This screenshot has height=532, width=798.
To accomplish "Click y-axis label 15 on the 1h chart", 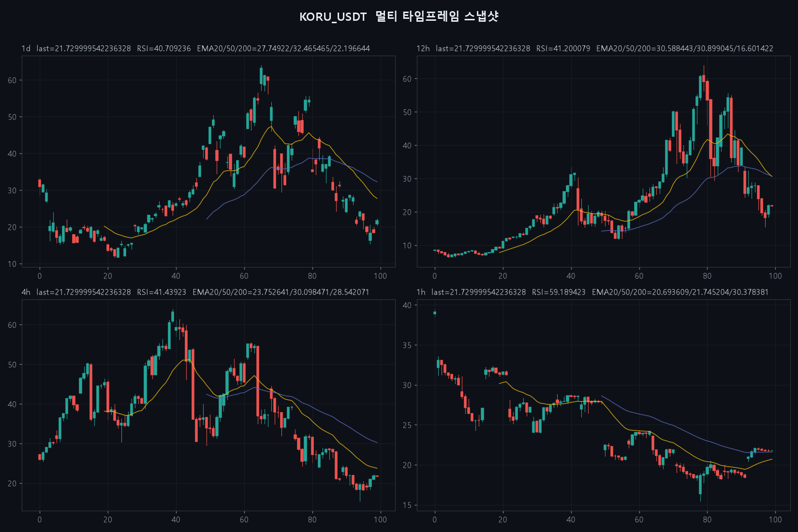I will 407,505.
